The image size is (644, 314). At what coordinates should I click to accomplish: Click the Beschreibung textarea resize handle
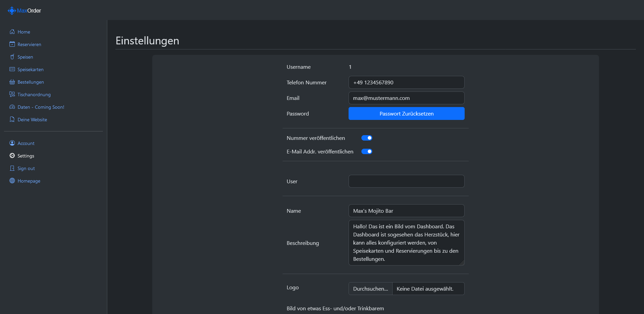[462, 263]
